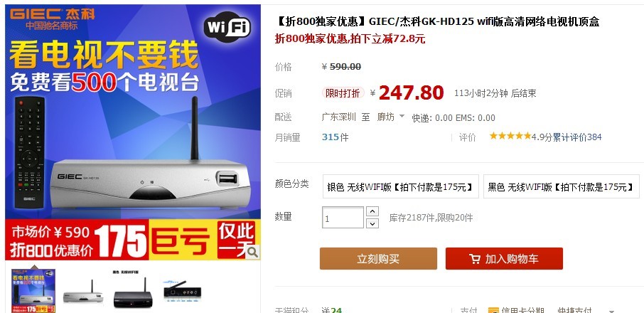Click the WiFi logo badge on banner
The width and height of the screenshot is (644, 313).
point(227,27)
